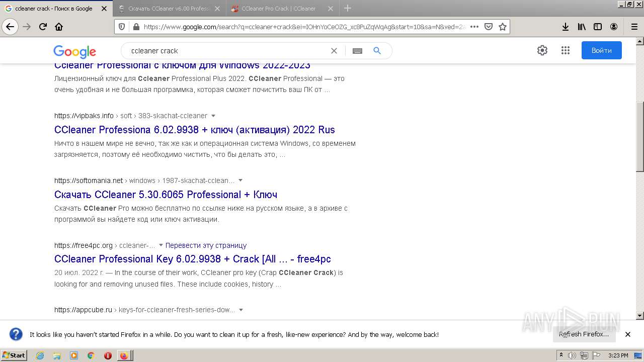Image resolution: width=644 pixels, height=362 pixels.
Task: Toggle the sidebar view icon
Action: point(598,27)
